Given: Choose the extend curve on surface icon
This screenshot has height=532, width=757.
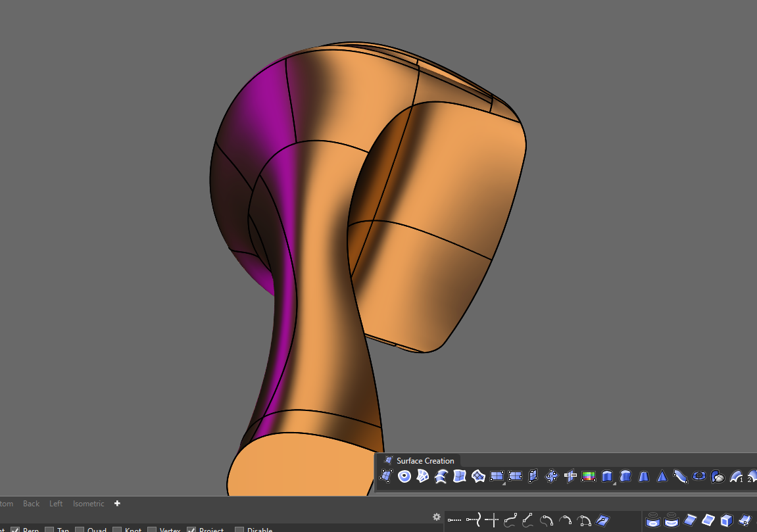Looking at the screenshot, I should pos(602,520).
